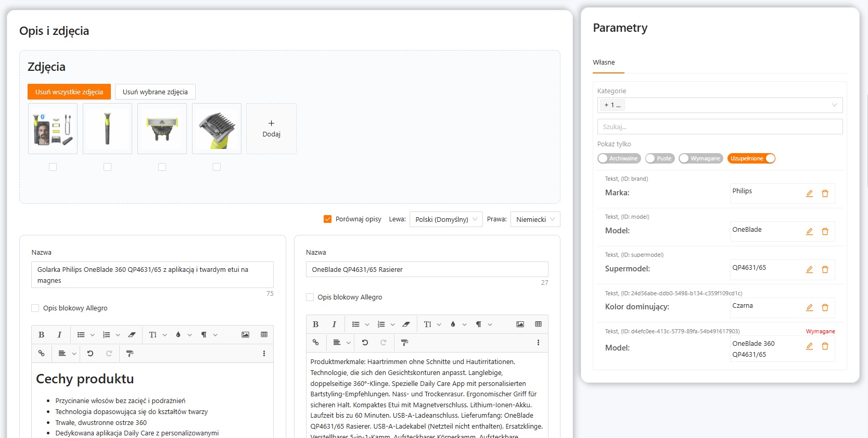The width and height of the screenshot is (868, 438).
Task: Click Bold in the Polish description editor
Action: pos(42,335)
